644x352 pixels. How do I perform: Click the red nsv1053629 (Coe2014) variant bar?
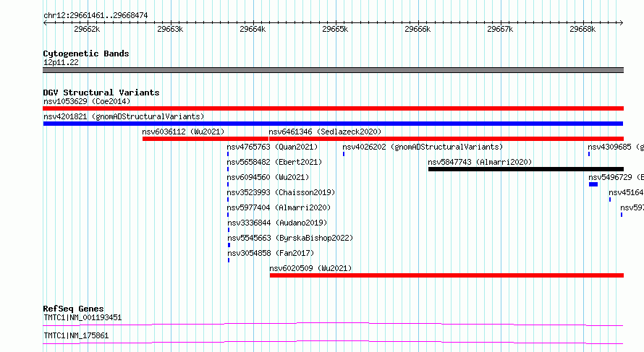(x=333, y=108)
